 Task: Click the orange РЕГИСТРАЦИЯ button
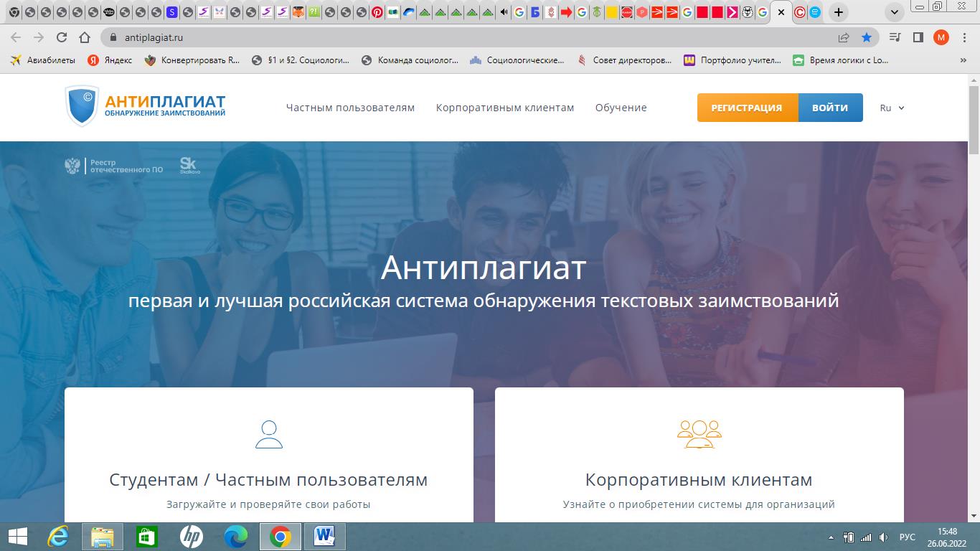click(747, 108)
